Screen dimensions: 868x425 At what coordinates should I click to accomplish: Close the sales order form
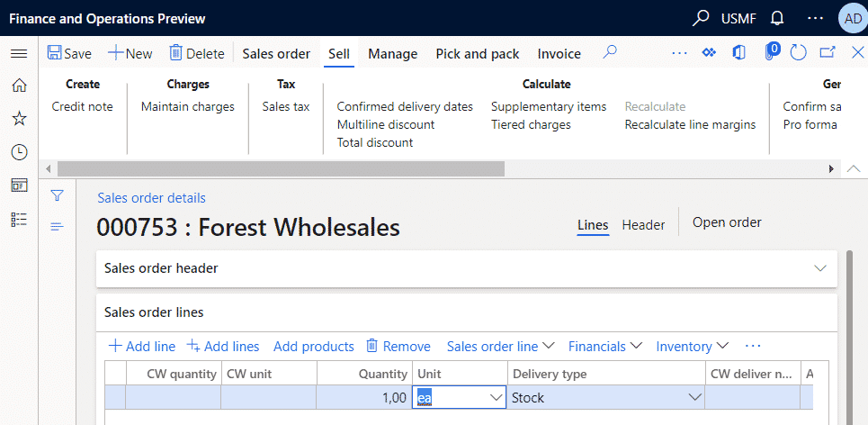[x=857, y=52]
